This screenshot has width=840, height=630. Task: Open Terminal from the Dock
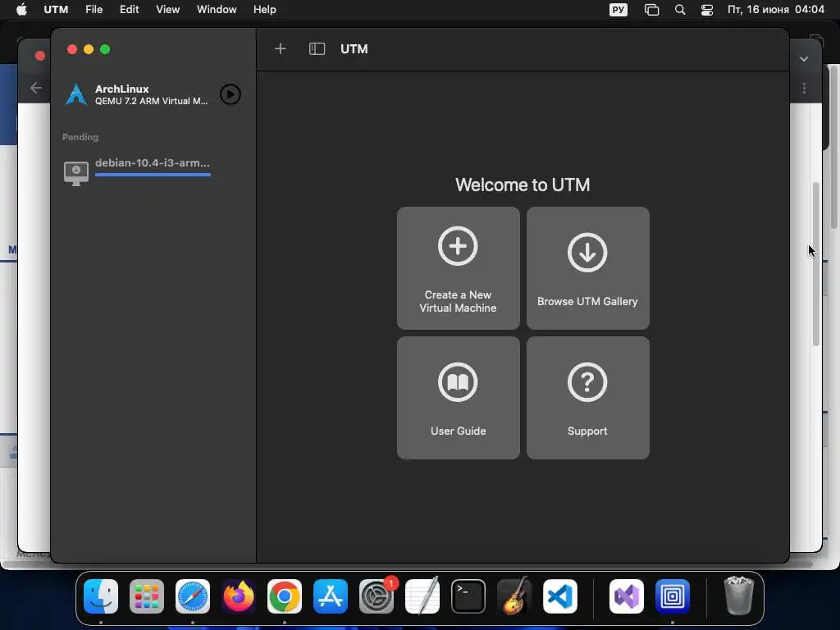pyautogui.click(x=468, y=596)
